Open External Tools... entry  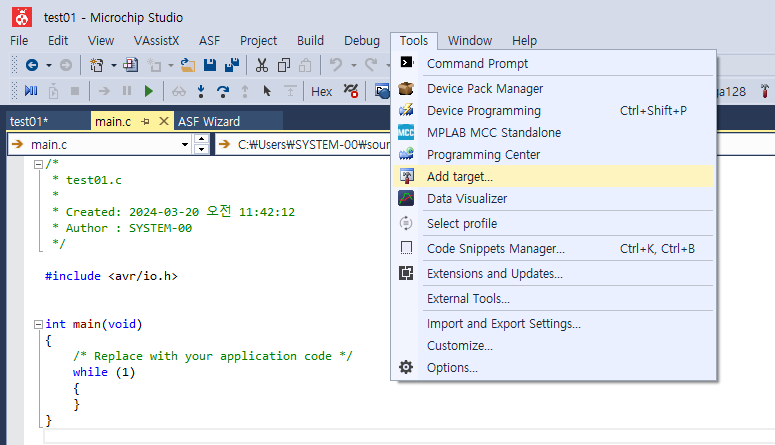pos(554,299)
